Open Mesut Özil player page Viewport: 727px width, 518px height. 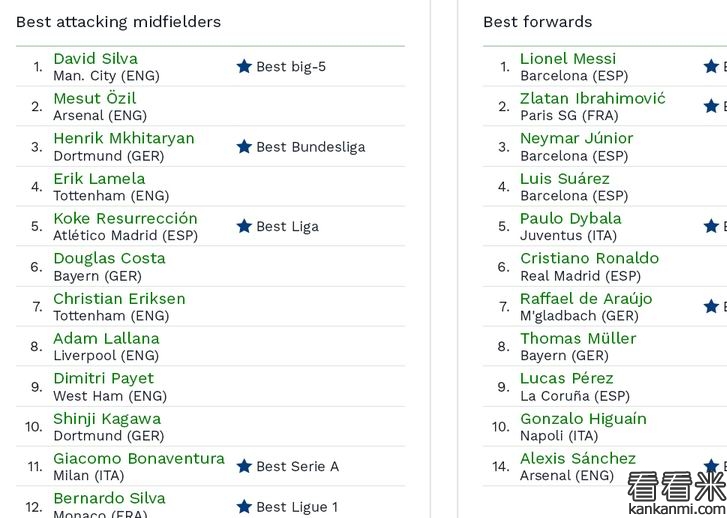point(94,99)
